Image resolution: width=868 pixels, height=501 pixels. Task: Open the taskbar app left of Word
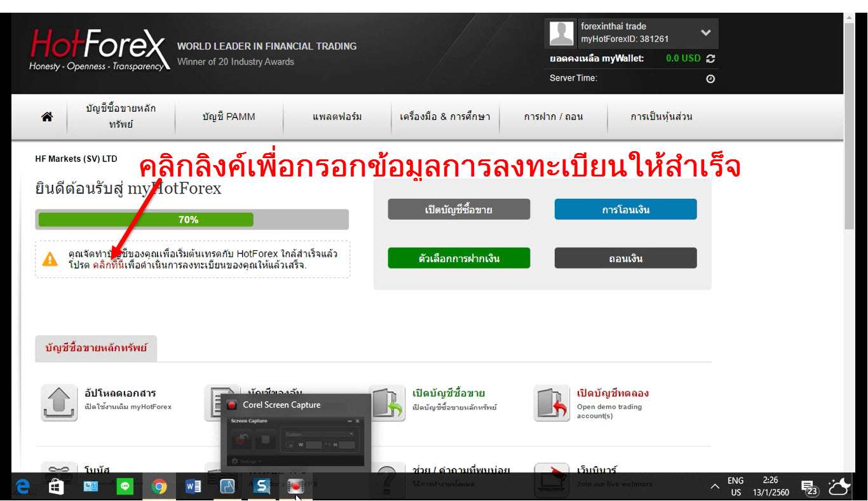coord(159,487)
